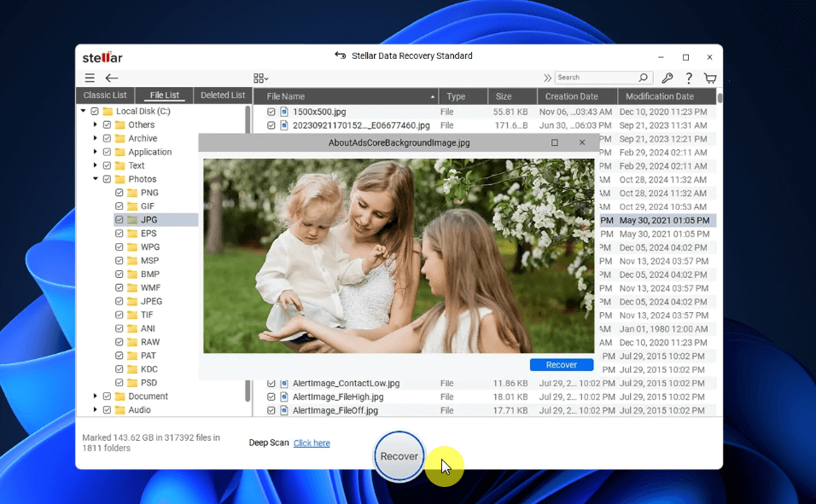Close the AboutAdsCoreBackgroundImage.jpg preview
Viewport: 816px width, 504px height.
point(582,142)
